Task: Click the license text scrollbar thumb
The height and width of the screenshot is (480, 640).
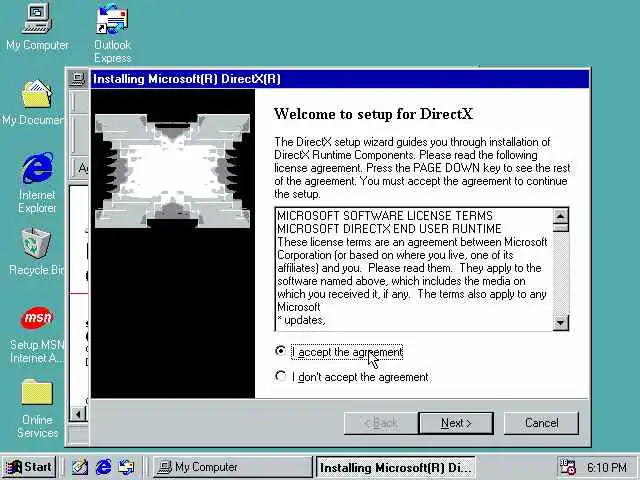Action: pos(561,227)
